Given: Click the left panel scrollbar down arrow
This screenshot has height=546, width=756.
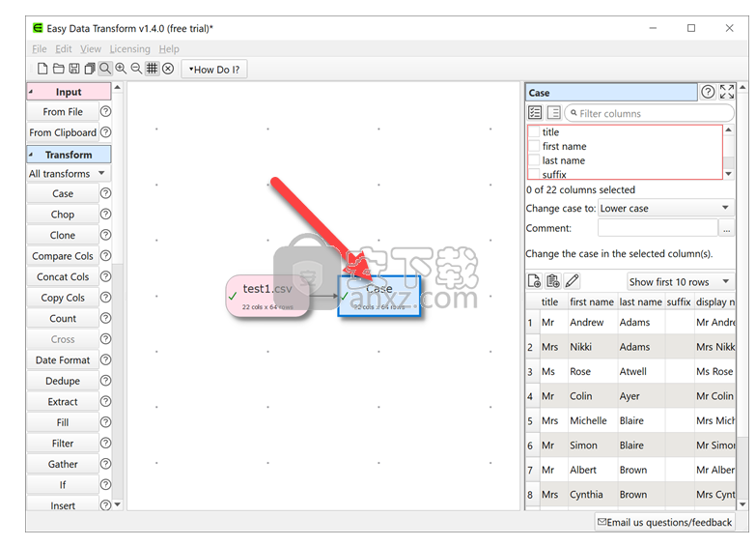Looking at the screenshot, I should pyautogui.click(x=117, y=505).
